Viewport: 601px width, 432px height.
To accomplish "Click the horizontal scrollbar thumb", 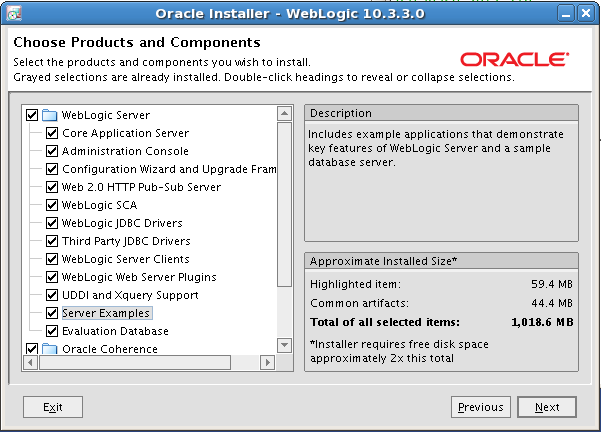I will [x=135, y=362].
